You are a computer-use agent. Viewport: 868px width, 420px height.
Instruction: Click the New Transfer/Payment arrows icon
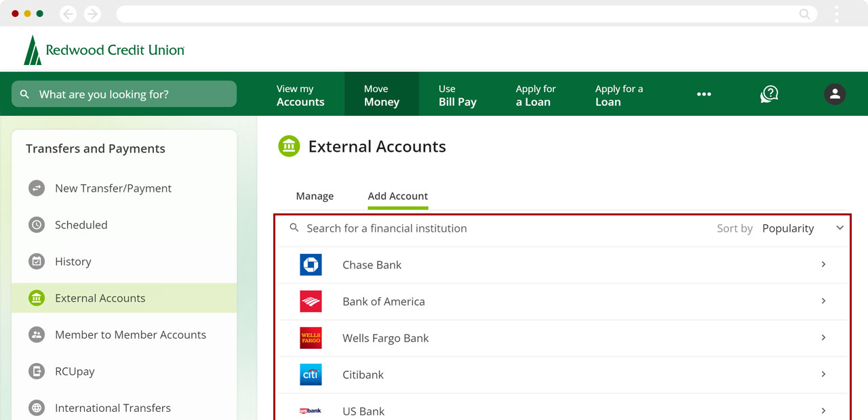click(x=37, y=188)
